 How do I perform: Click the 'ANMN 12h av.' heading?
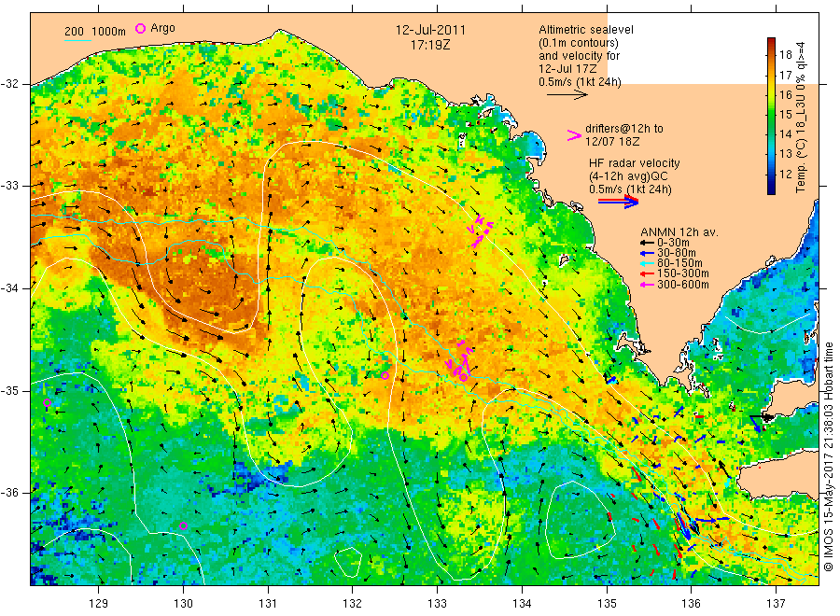point(679,232)
